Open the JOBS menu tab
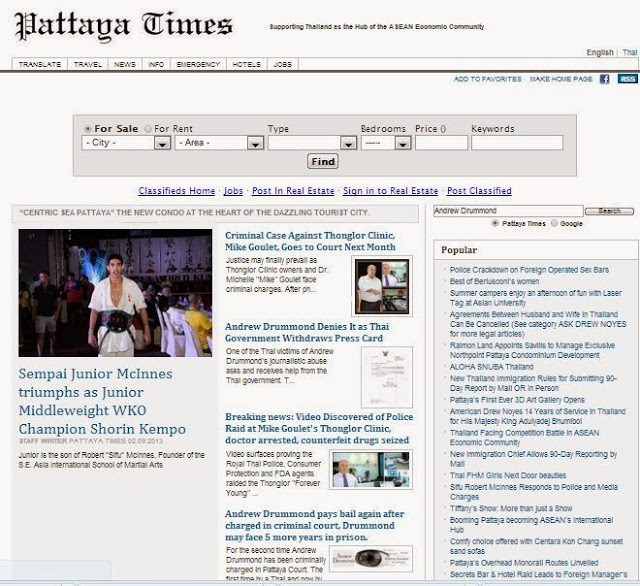 282,64
